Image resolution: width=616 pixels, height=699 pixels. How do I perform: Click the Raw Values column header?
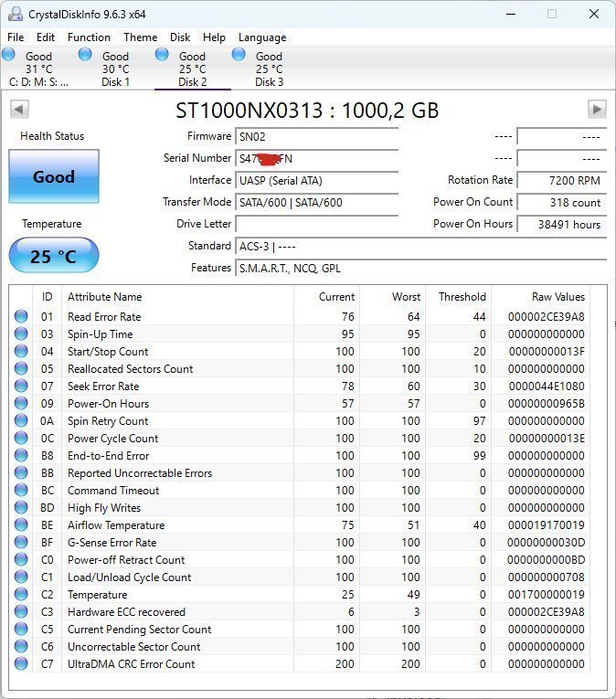540,297
